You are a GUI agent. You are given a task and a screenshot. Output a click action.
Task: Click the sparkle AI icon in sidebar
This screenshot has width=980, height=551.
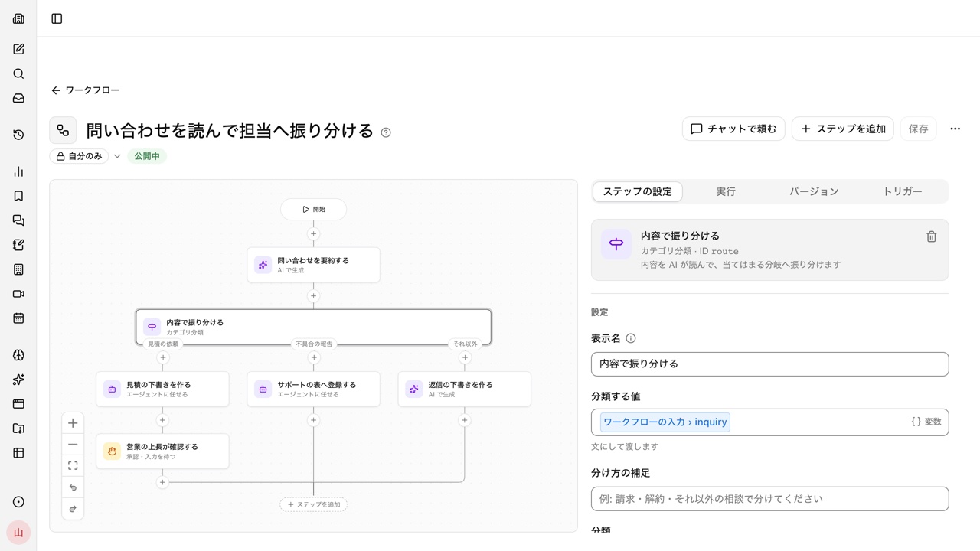pyautogui.click(x=18, y=380)
